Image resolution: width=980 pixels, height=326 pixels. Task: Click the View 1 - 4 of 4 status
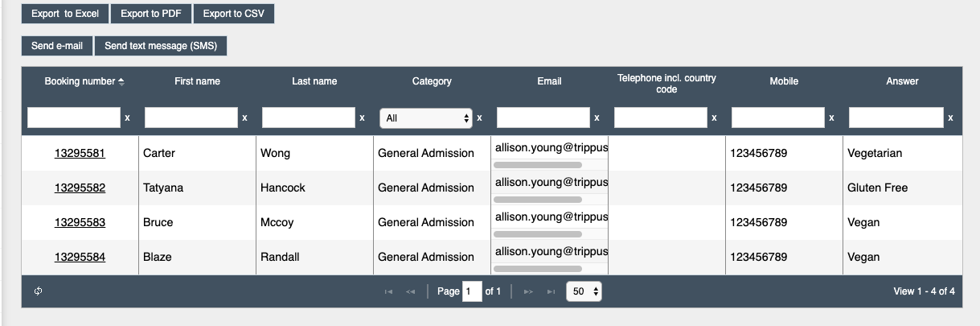tap(924, 291)
